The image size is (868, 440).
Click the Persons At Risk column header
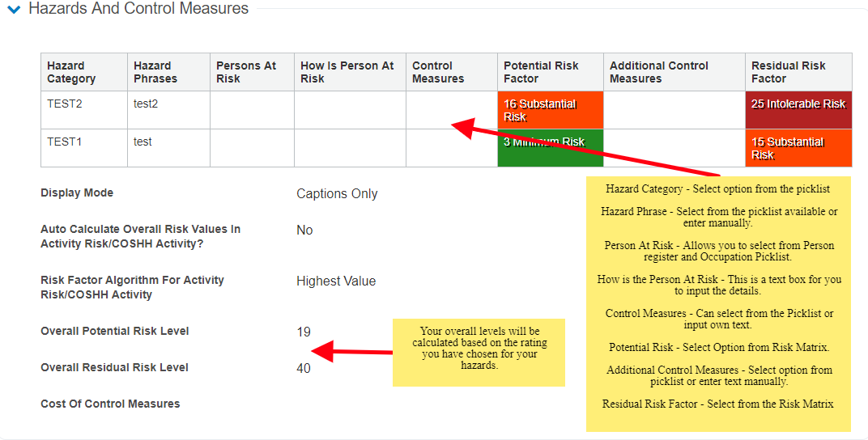[x=246, y=72]
